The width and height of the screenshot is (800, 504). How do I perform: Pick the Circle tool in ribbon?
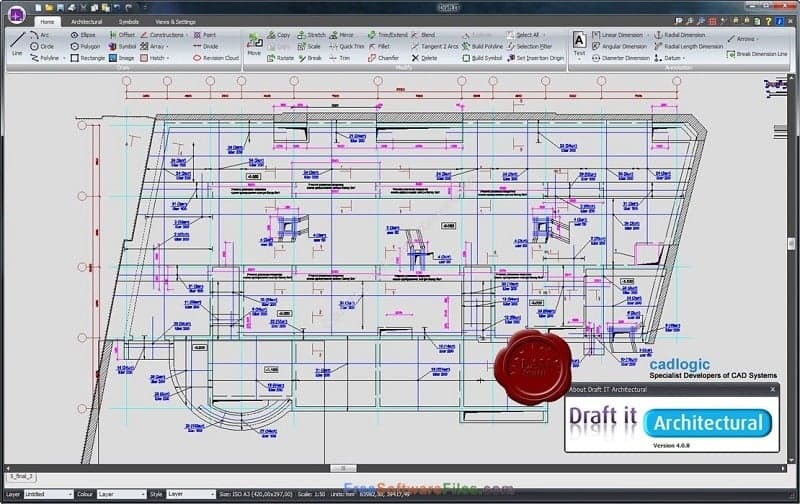42,46
